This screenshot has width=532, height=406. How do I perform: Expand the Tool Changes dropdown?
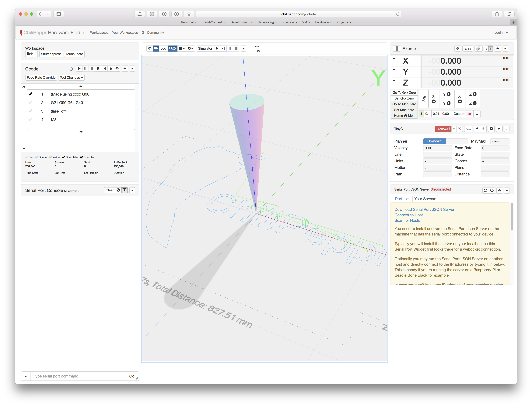71,78
